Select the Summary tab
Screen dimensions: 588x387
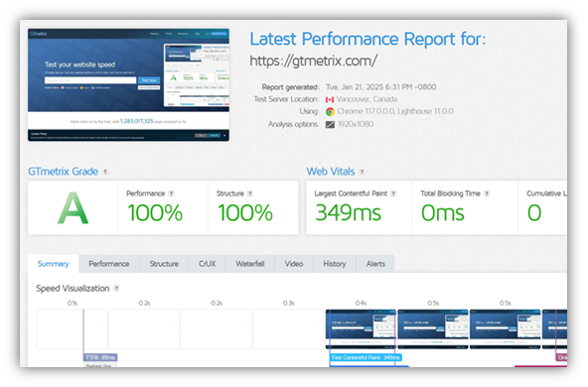point(54,264)
